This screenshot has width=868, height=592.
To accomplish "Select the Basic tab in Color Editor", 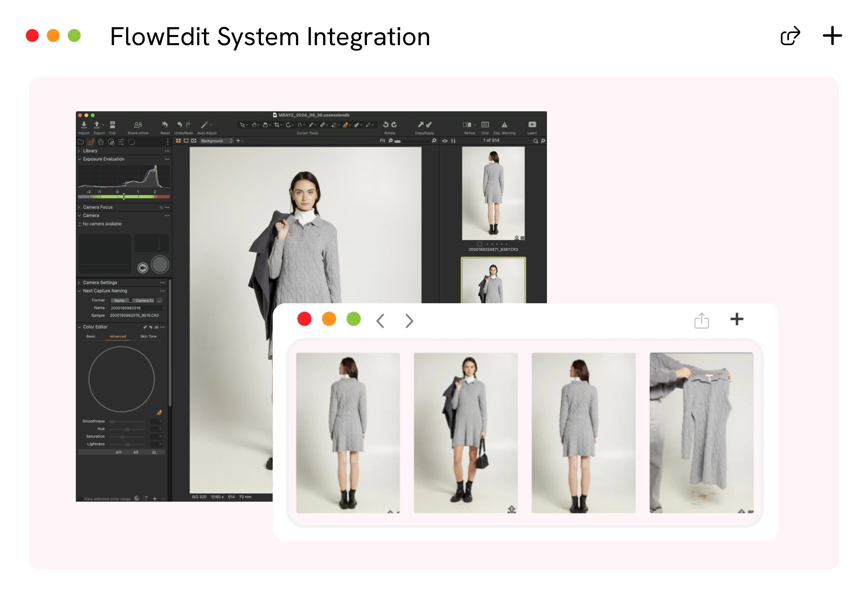I will (x=91, y=336).
